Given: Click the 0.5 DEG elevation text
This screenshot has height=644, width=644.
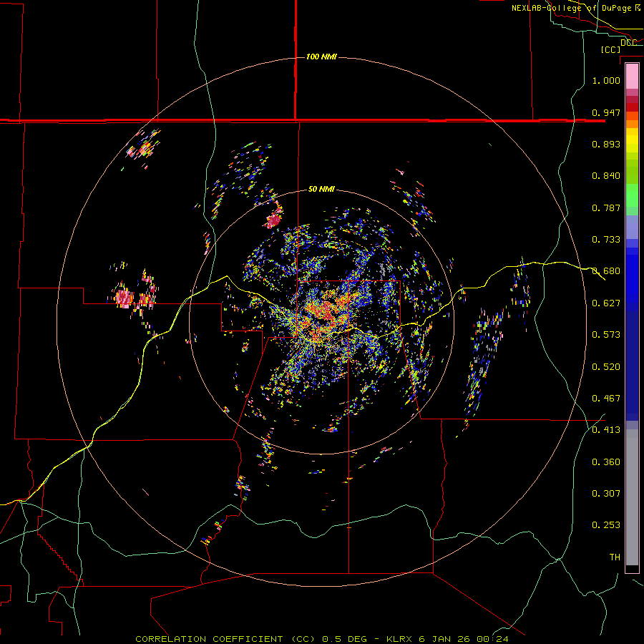Looking at the screenshot, I should click(x=346, y=639).
